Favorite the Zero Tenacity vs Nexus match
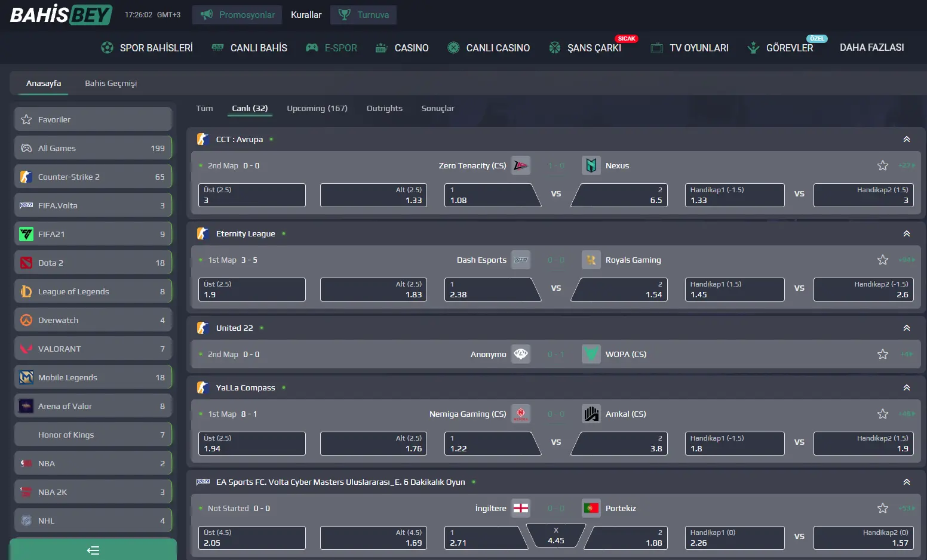Viewport: 927px width, 560px height. (883, 165)
